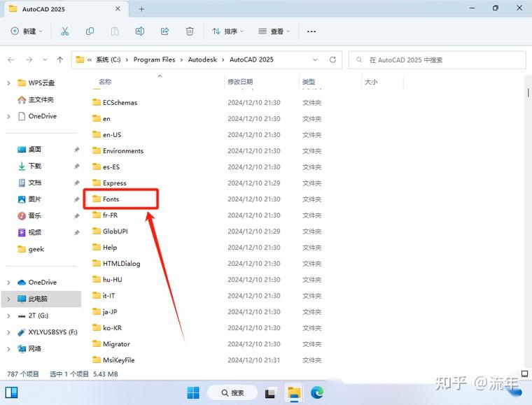Expand the top OneDrive tree node
Image resolution: width=532 pixels, height=405 pixels.
pos(8,117)
